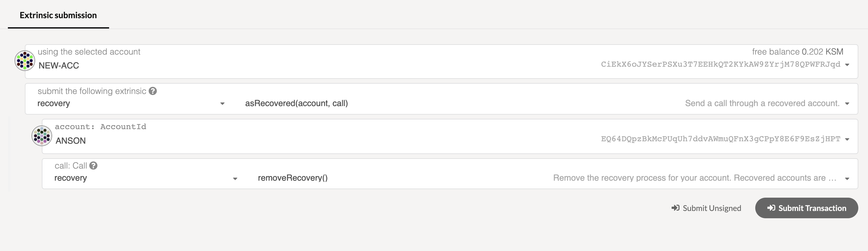Viewport: 868px width, 251px height.
Task: Open the extrinsic recovery module dropdown arrow
Action: coord(222,103)
